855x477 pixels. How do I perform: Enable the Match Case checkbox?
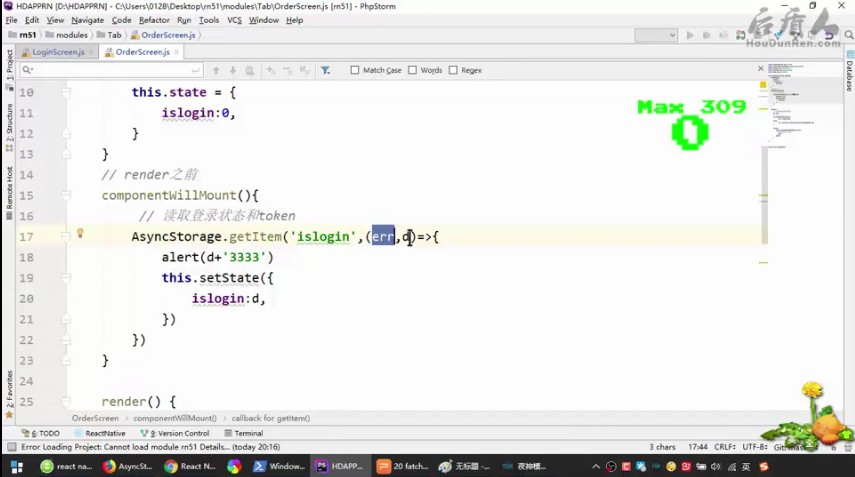(355, 70)
